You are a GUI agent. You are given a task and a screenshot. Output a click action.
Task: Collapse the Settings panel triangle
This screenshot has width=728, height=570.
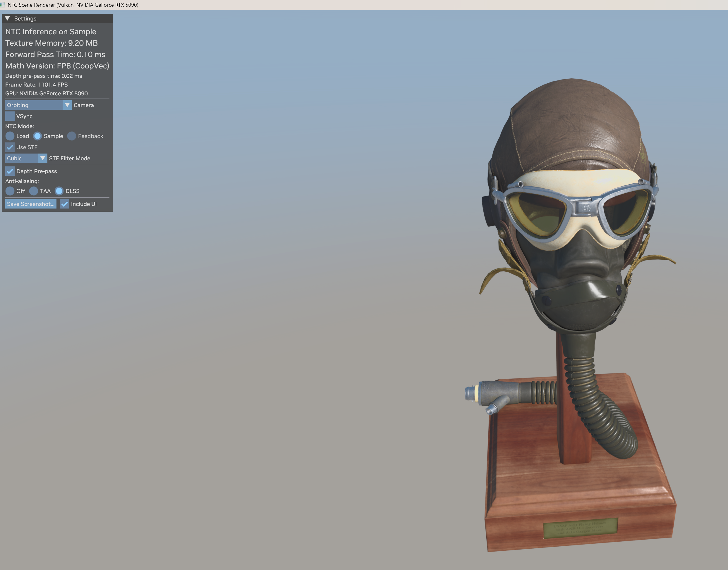[x=7, y=18]
